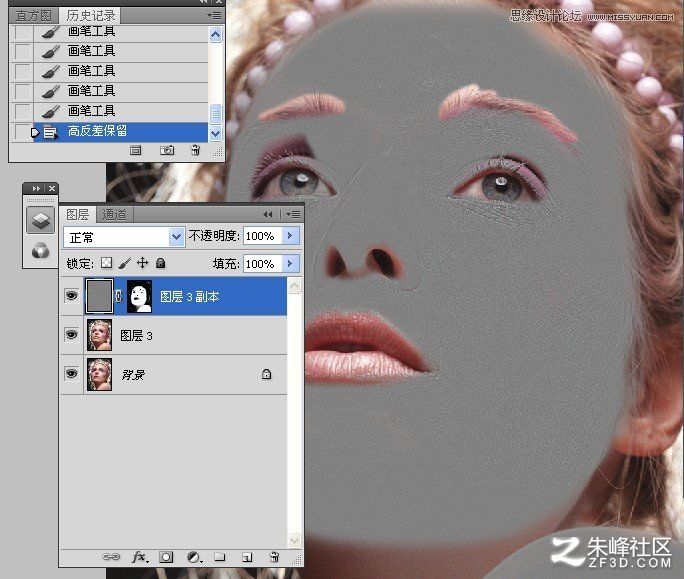Select the 背景 layer name

[133, 375]
